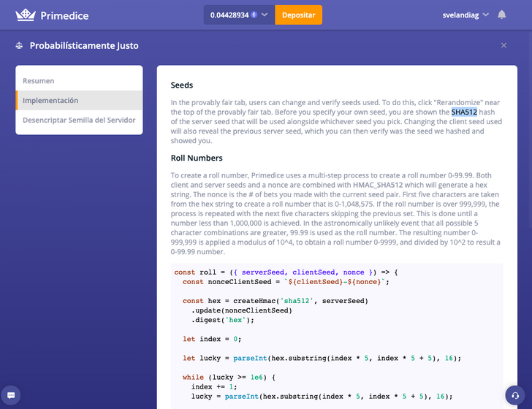The height and width of the screenshot is (409, 532).
Task: Click the Roll Numbers heading
Action: click(197, 158)
